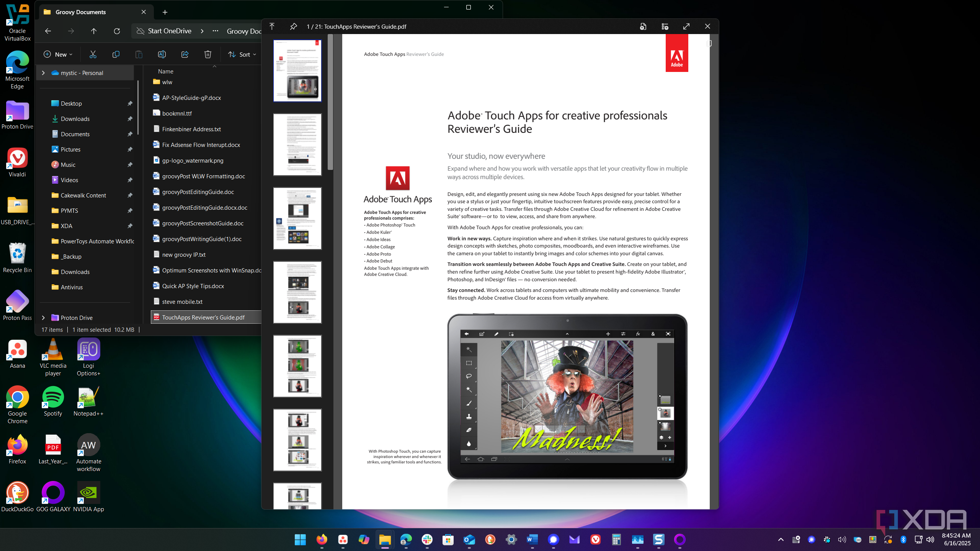Cut the selected file in File Explorer

[x=93, y=54]
